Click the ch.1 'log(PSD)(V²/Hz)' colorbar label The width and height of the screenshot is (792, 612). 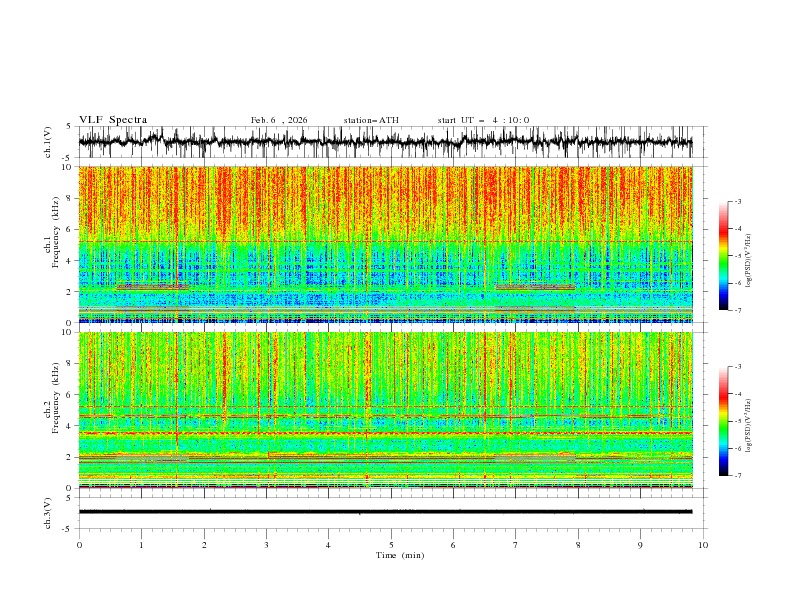pos(749,261)
